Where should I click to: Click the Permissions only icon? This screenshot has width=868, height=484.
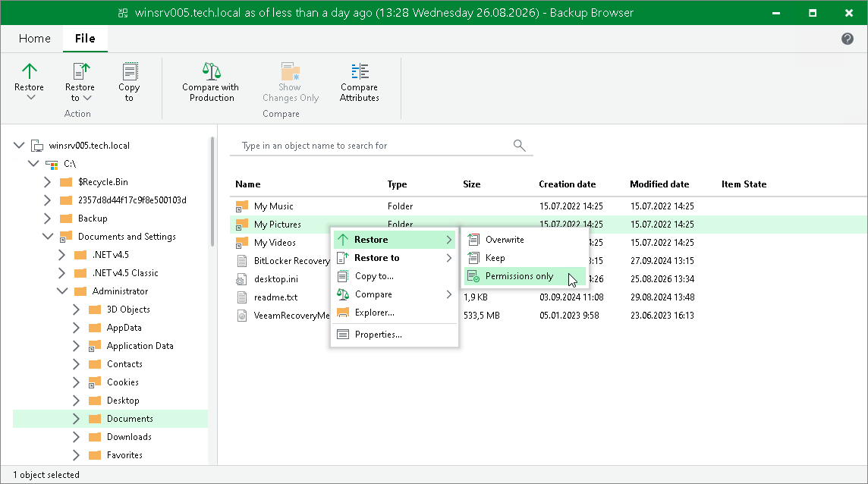click(473, 276)
